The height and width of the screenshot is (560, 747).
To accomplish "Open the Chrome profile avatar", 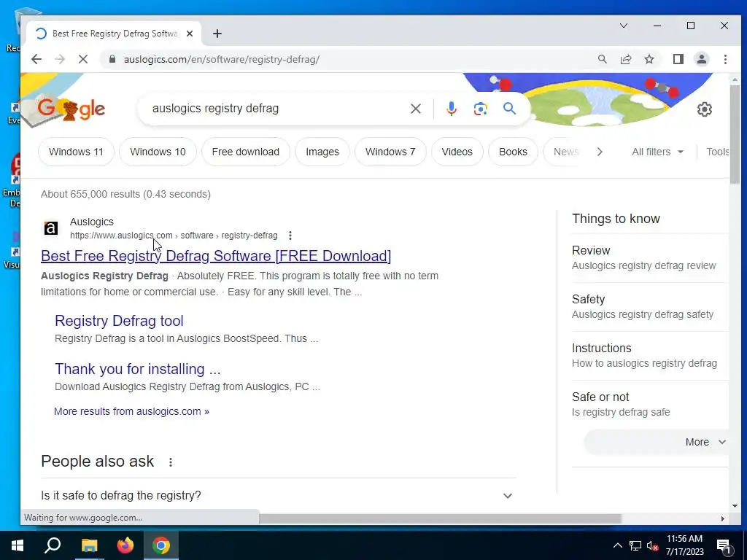I will pyautogui.click(x=702, y=59).
